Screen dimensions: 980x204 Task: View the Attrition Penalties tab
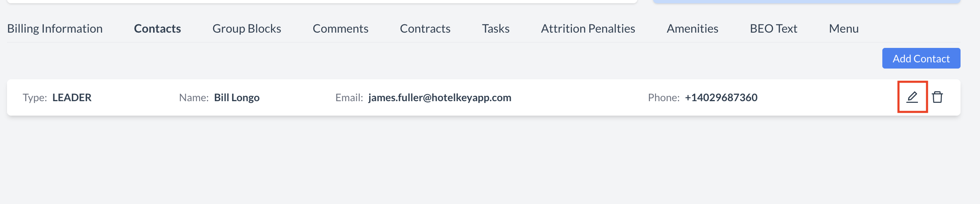[588, 28]
